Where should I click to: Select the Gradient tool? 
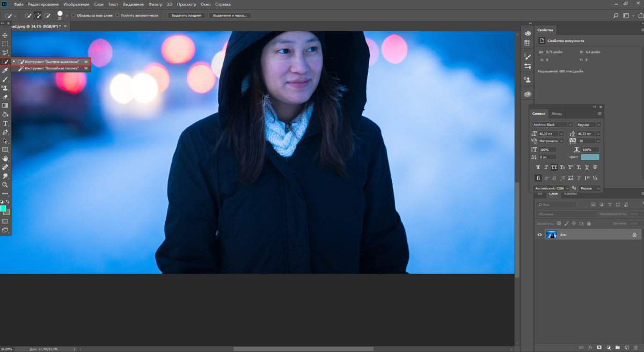tap(5, 106)
